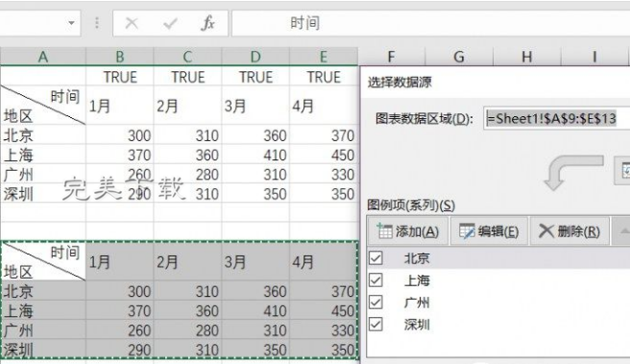Click the 添加(A) add series button
630x364 pixels.
tap(408, 231)
